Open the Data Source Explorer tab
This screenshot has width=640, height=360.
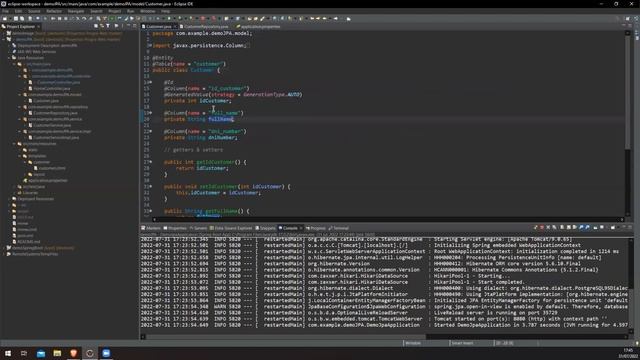coord(231,228)
